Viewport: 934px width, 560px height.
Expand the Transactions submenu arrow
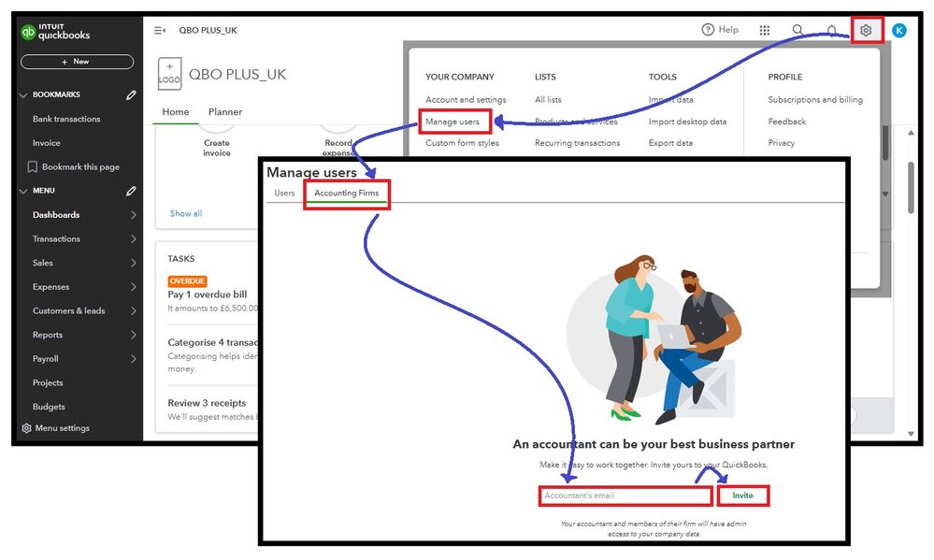(x=134, y=239)
